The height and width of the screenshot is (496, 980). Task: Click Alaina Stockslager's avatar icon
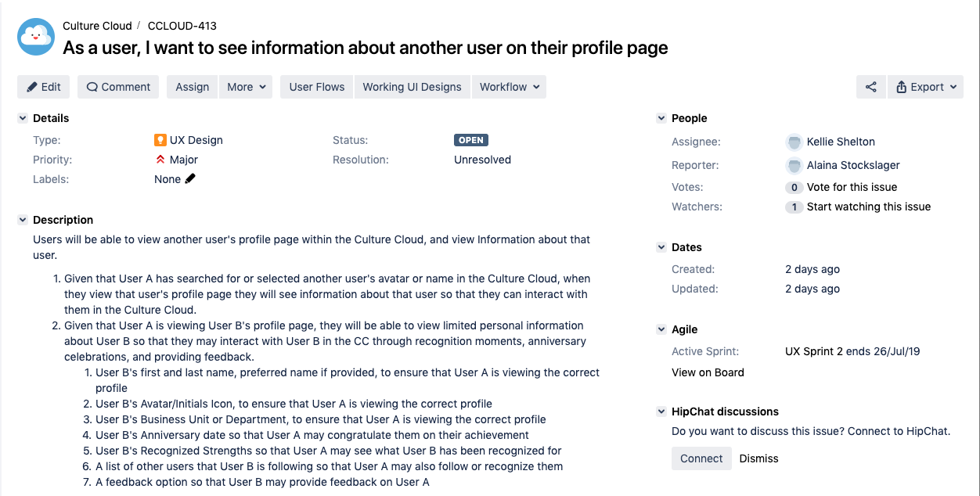tap(794, 165)
